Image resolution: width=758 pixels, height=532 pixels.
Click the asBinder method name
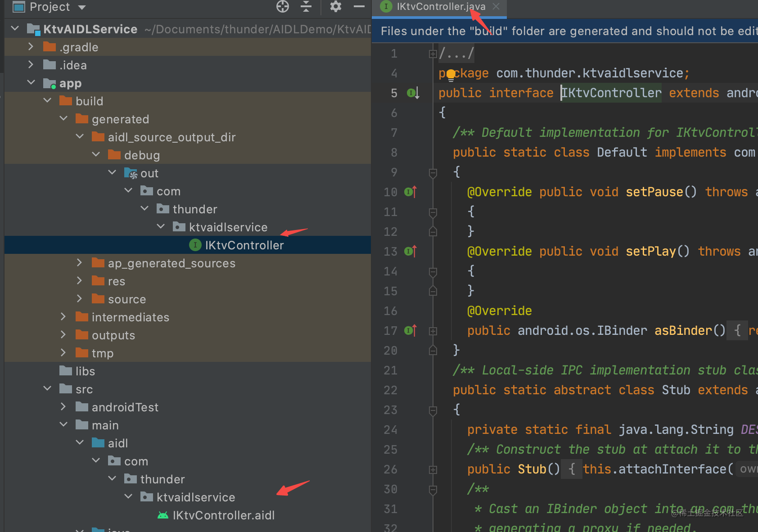click(683, 330)
